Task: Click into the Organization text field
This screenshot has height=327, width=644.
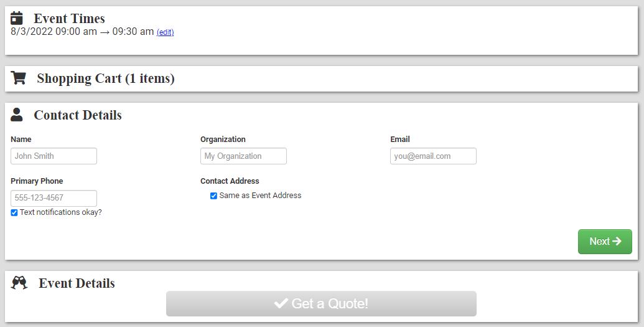Action: point(243,156)
